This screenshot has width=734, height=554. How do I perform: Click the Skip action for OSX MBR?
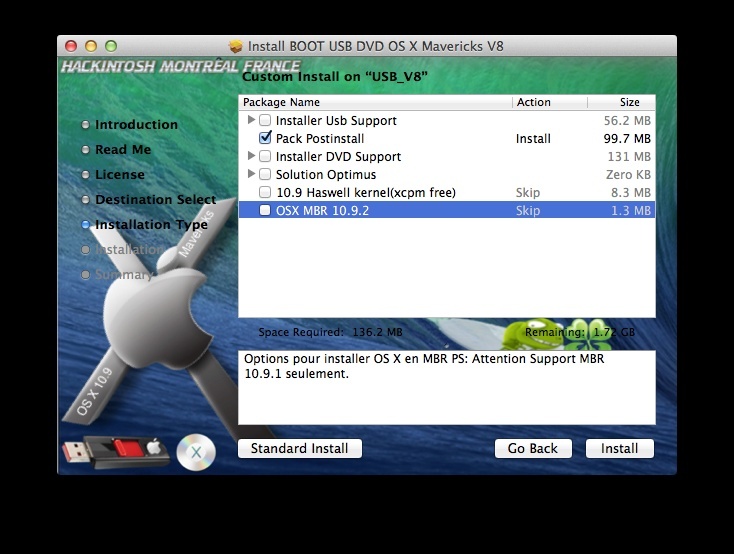click(528, 211)
